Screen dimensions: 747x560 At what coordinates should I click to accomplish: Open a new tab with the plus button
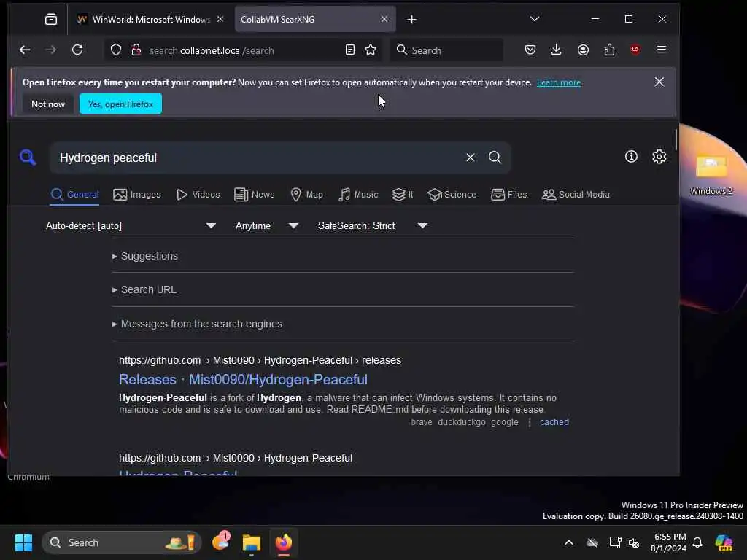412,20
